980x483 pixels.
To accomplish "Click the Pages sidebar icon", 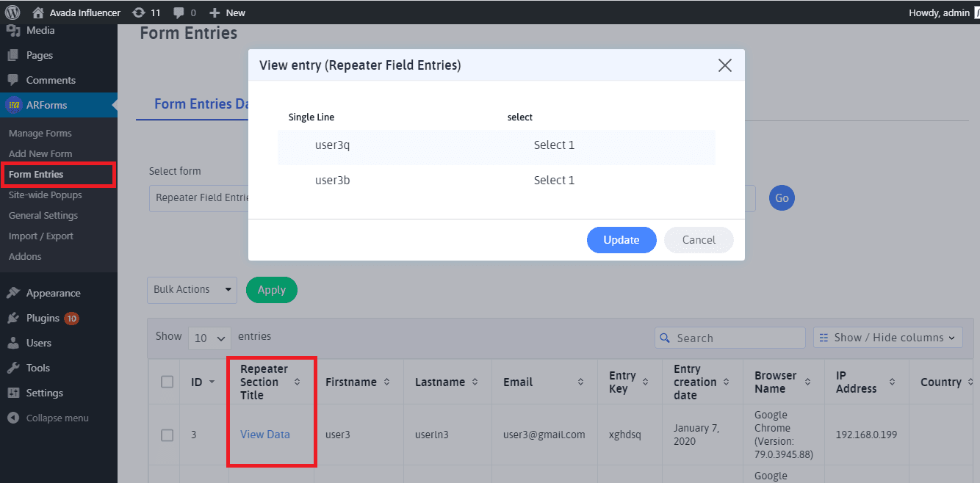I will 12,55.
